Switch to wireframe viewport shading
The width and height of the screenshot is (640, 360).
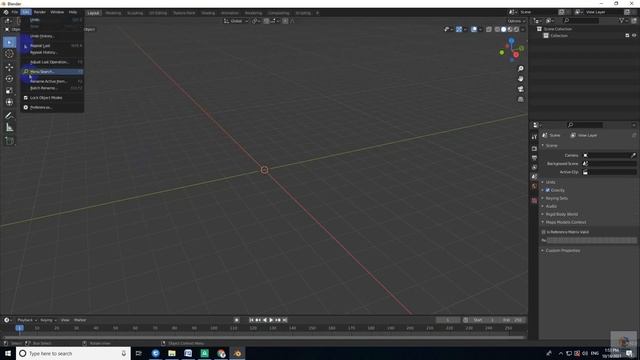pos(497,29)
